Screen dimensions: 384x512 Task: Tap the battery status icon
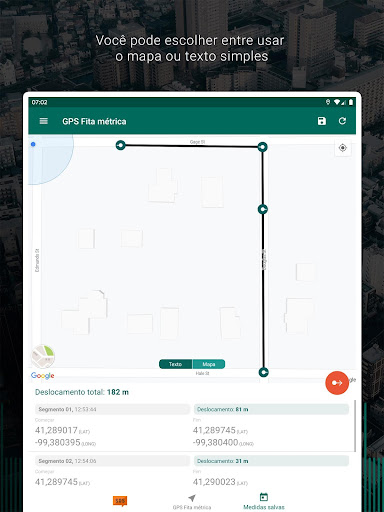(351, 102)
